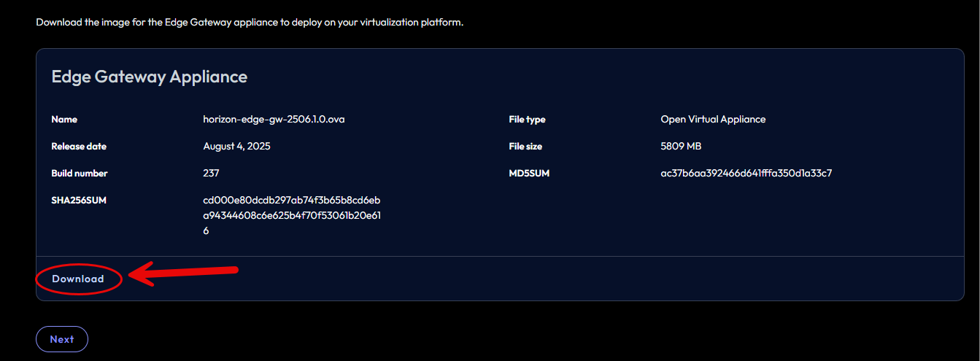
Task: Click the Build number label
Action: [x=80, y=173]
